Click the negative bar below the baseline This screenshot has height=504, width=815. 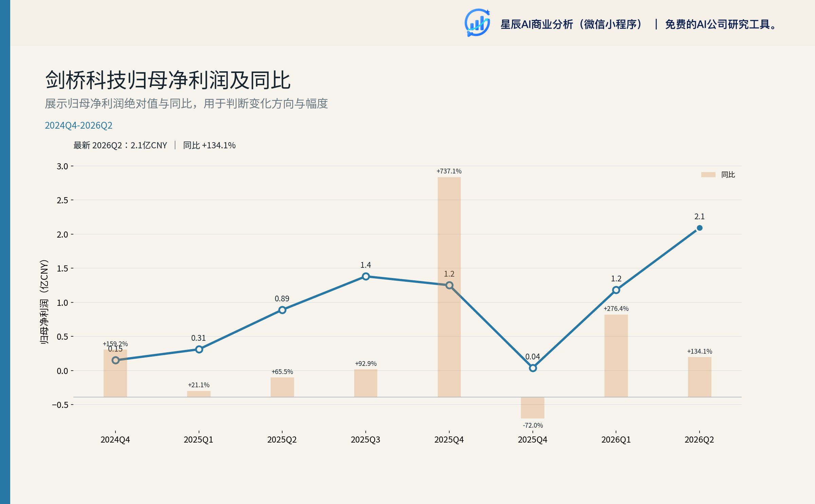click(532, 408)
